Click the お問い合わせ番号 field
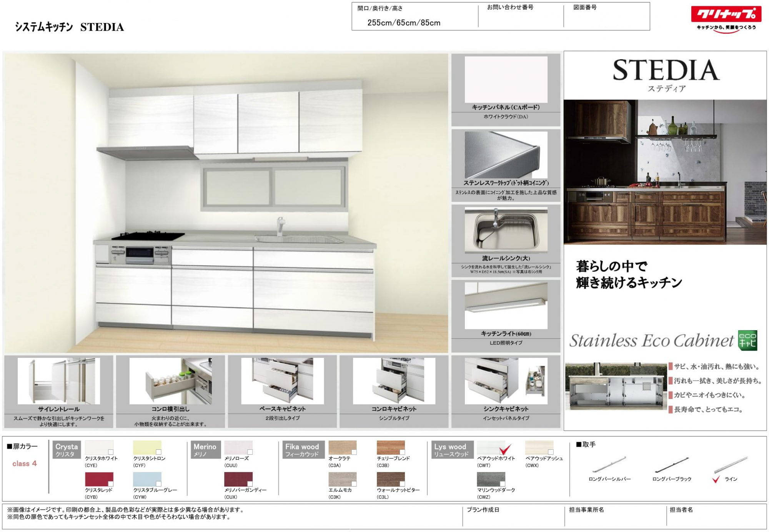 pos(521,16)
